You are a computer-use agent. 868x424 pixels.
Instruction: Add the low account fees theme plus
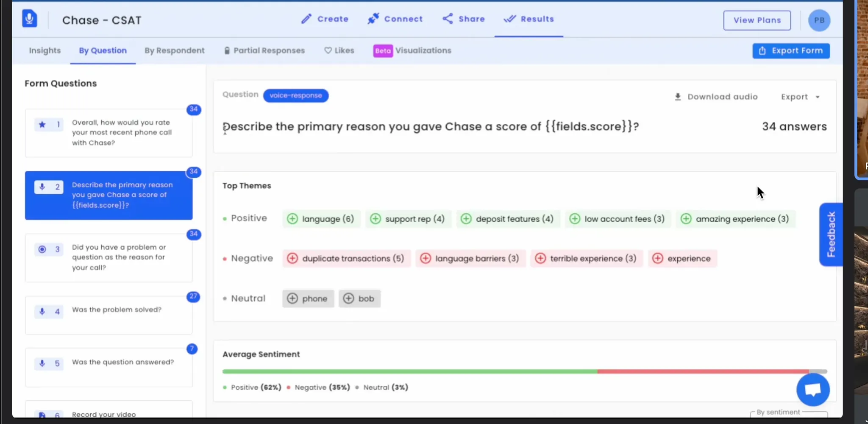tap(575, 219)
